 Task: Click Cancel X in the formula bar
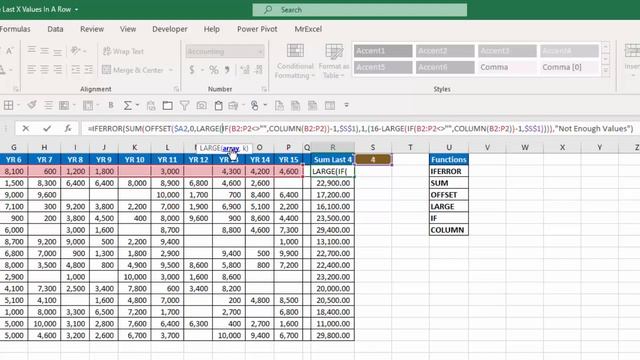(x=26, y=129)
